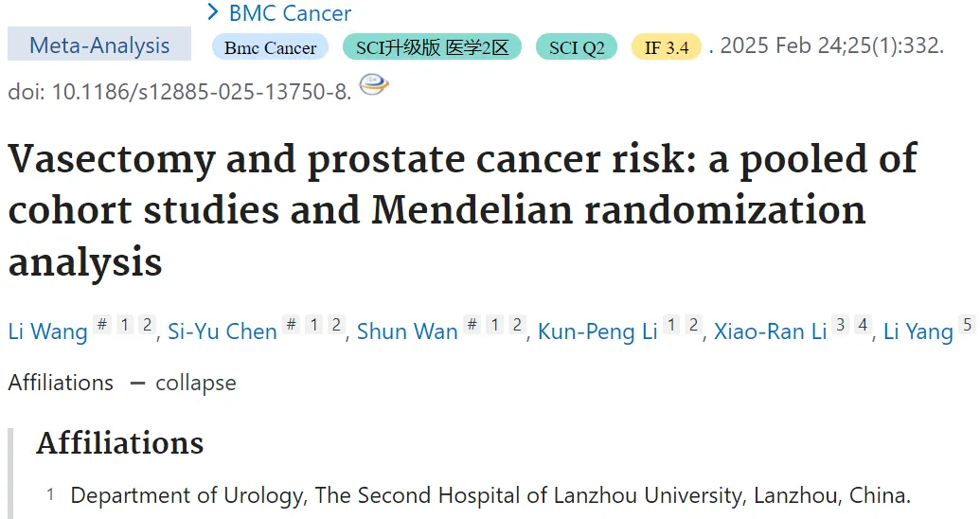
Task: Open author Xiao-Ran Li's link
Action: tap(771, 331)
